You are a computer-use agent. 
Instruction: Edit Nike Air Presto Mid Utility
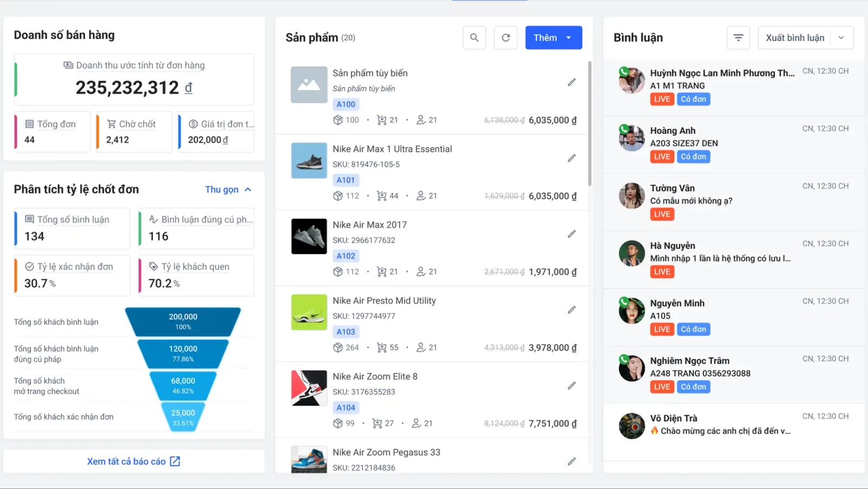point(571,310)
